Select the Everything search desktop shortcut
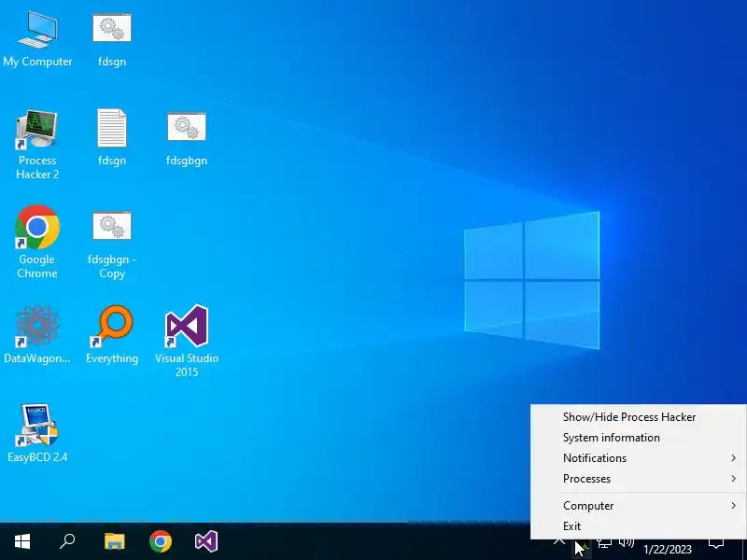Screen dimensions: 747x560 coord(112,334)
